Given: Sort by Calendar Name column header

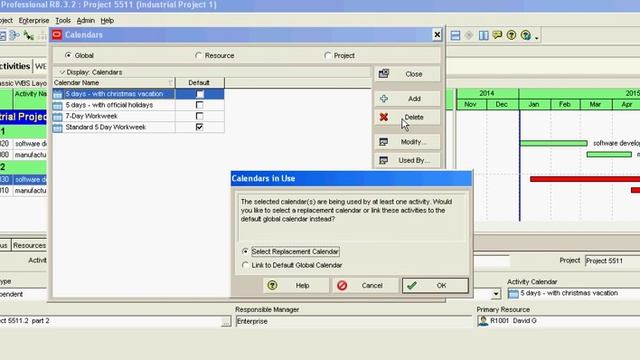Looking at the screenshot, I should tap(113, 83).
